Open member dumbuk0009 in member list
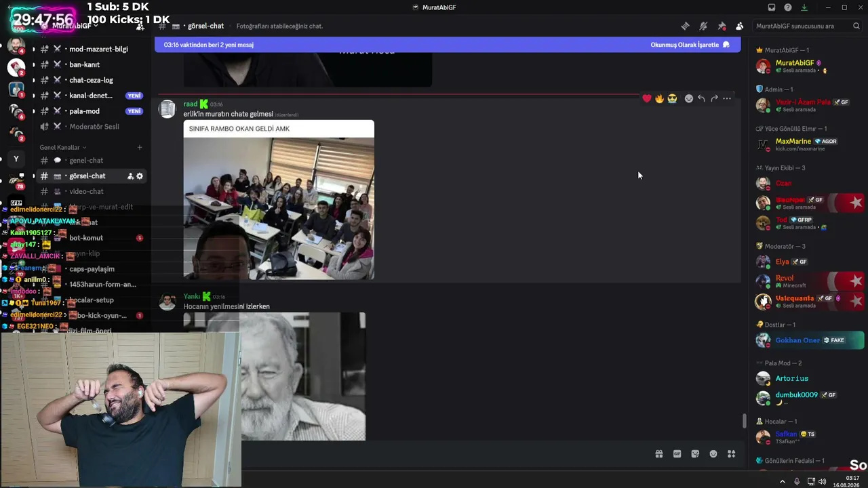This screenshot has height=488, width=868. [x=810, y=398]
